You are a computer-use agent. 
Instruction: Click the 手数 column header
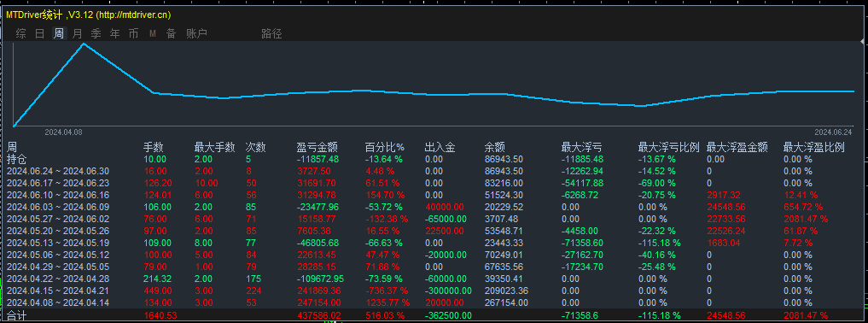[x=154, y=147]
